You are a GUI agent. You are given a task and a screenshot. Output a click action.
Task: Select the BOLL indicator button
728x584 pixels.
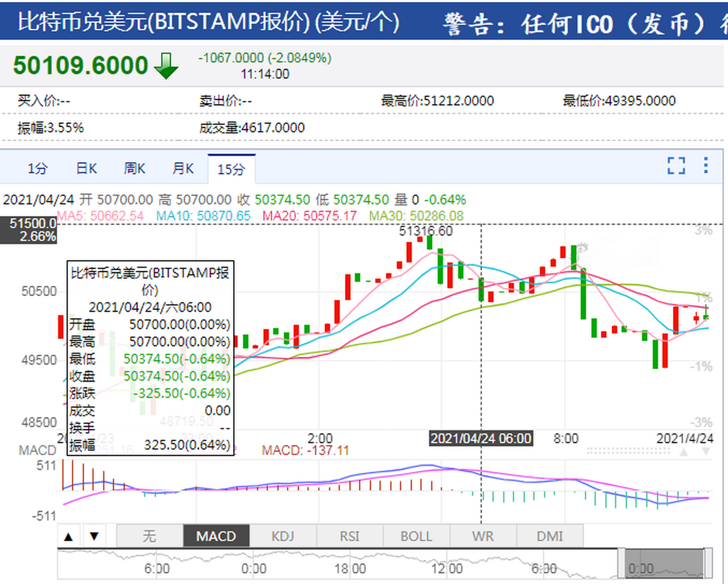(416, 536)
